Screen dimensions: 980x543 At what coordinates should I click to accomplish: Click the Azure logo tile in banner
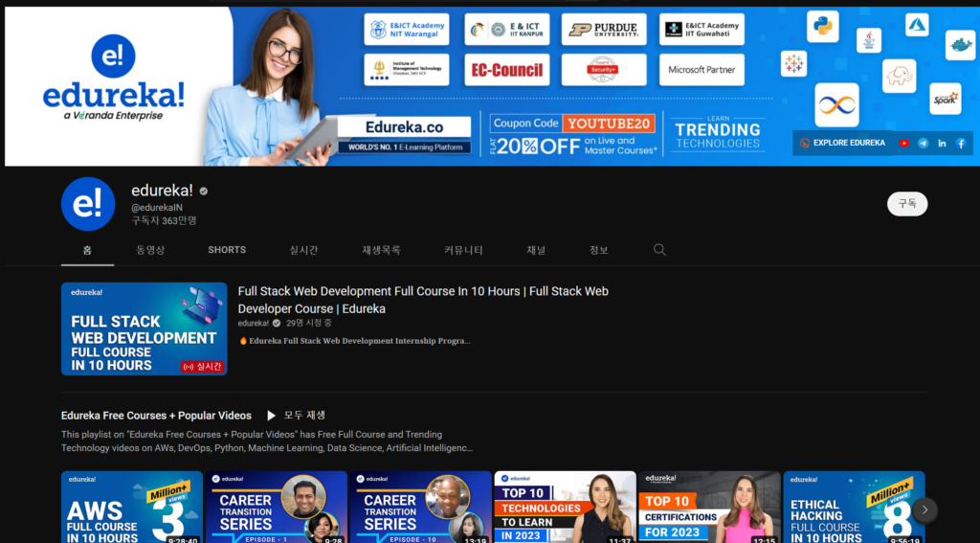pos(917,25)
